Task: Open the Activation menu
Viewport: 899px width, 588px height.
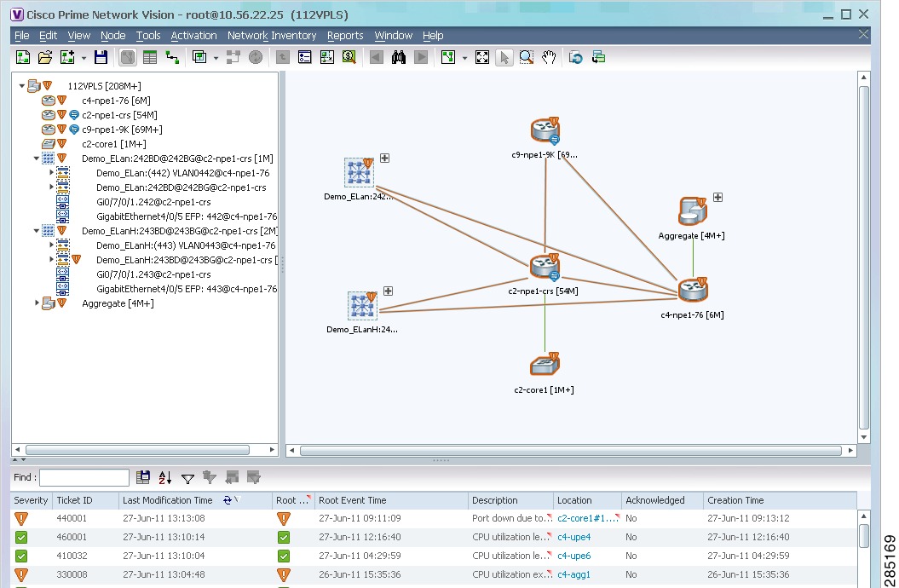Action: click(193, 36)
